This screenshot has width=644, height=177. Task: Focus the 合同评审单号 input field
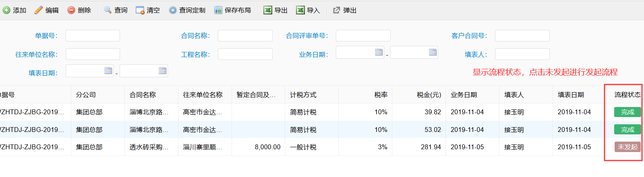pos(363,35)
